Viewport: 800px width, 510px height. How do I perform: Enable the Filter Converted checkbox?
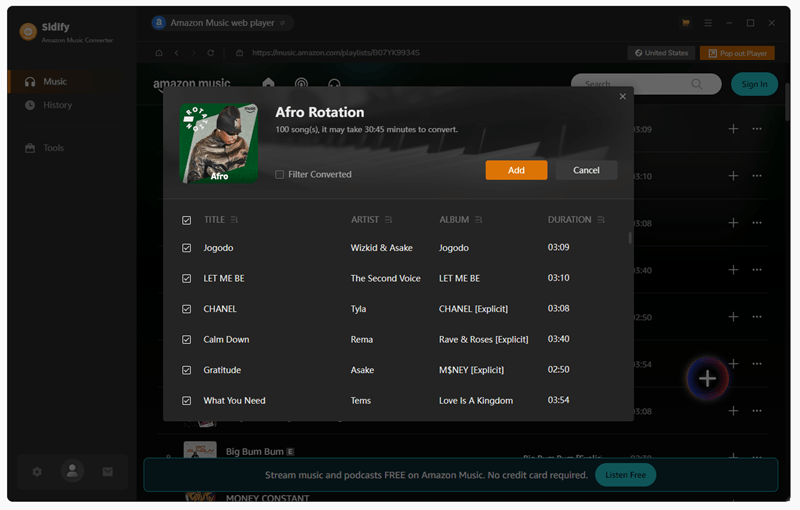pyautogui.click(x=280, y=174)
